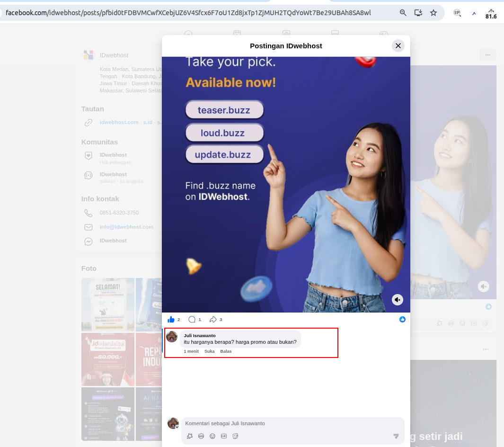Open the comment bubble icon on post
The height and width of the screenshot is (447, 504).
(192, 319)
